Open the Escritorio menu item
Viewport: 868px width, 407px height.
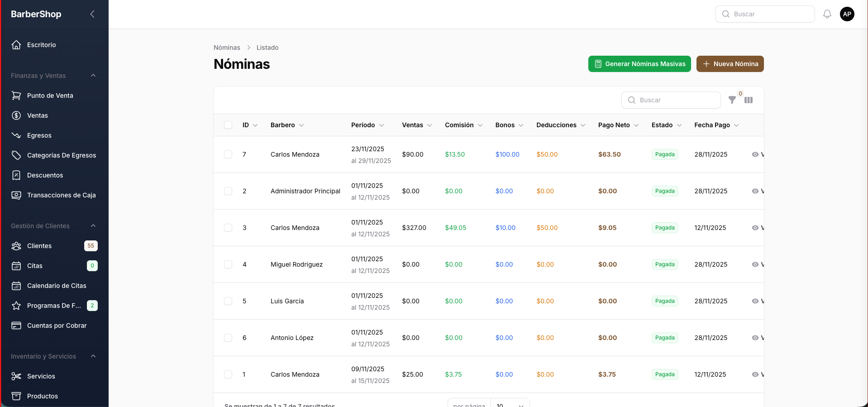54,45
